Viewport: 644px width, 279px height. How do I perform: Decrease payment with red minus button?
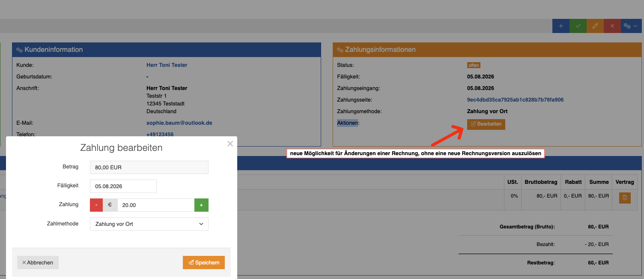click(96, 205)
